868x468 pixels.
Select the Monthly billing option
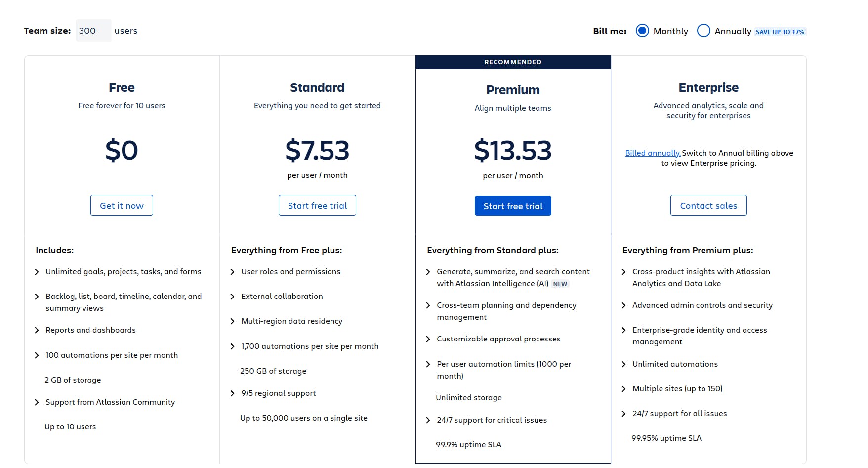[642, 31]
